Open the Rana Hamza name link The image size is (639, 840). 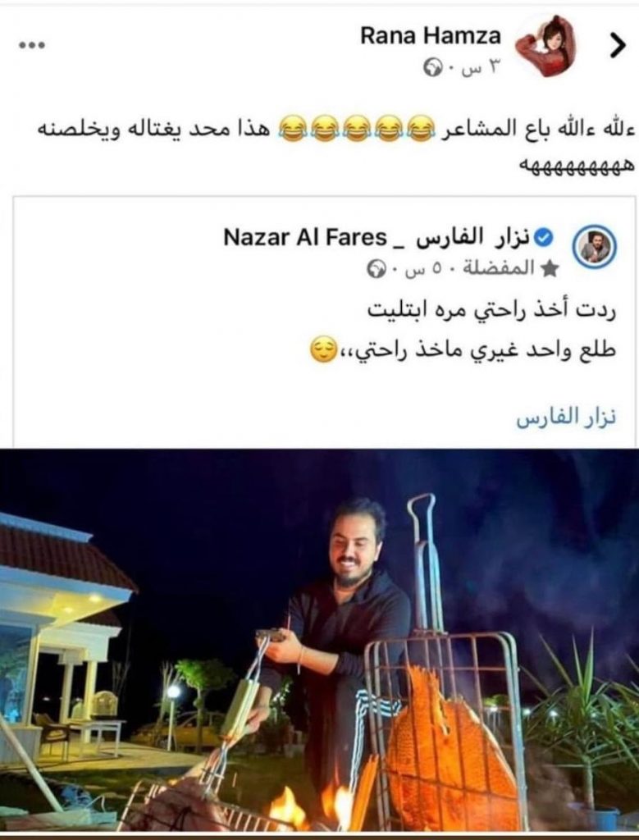[430, 36]
